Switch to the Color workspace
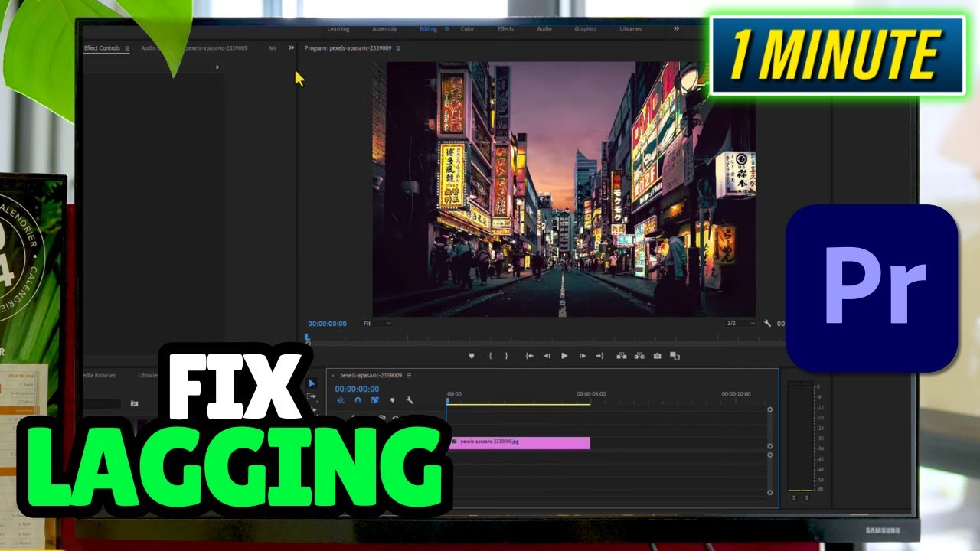 (x=467, y=29)
